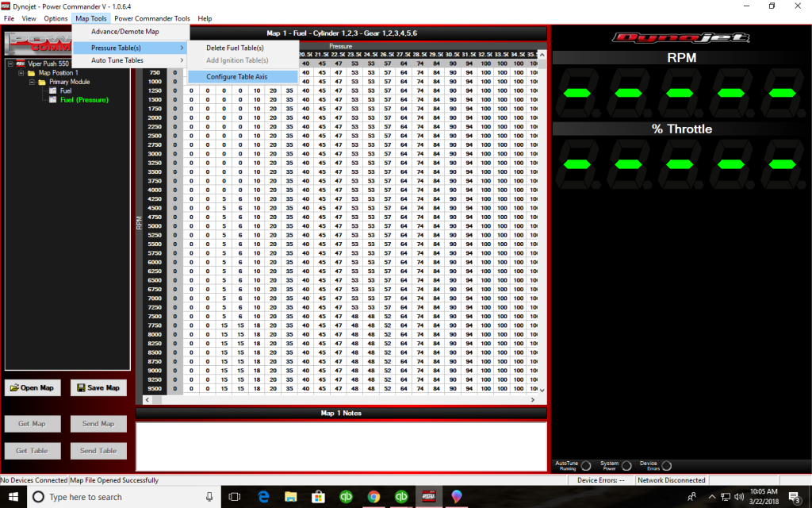Click the Network Disconnected status text
Image resolution: width=812 pixels, height=508 pixels.
671,480
